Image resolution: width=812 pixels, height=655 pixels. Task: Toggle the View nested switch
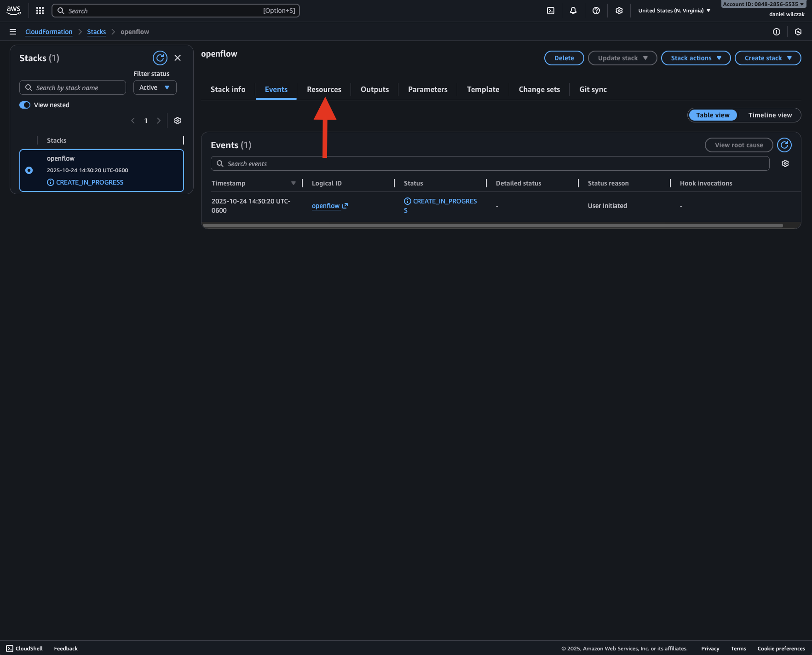(25, 105)
